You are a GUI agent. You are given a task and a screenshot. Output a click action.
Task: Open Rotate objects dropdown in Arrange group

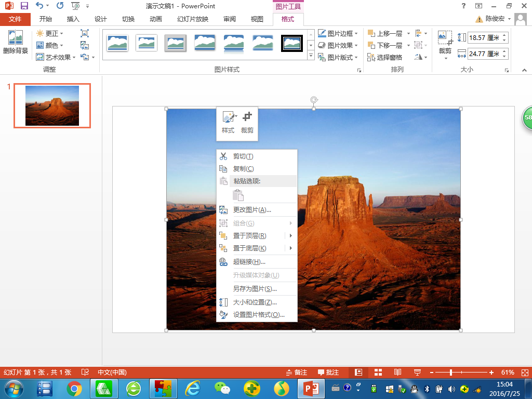point(421,57)
